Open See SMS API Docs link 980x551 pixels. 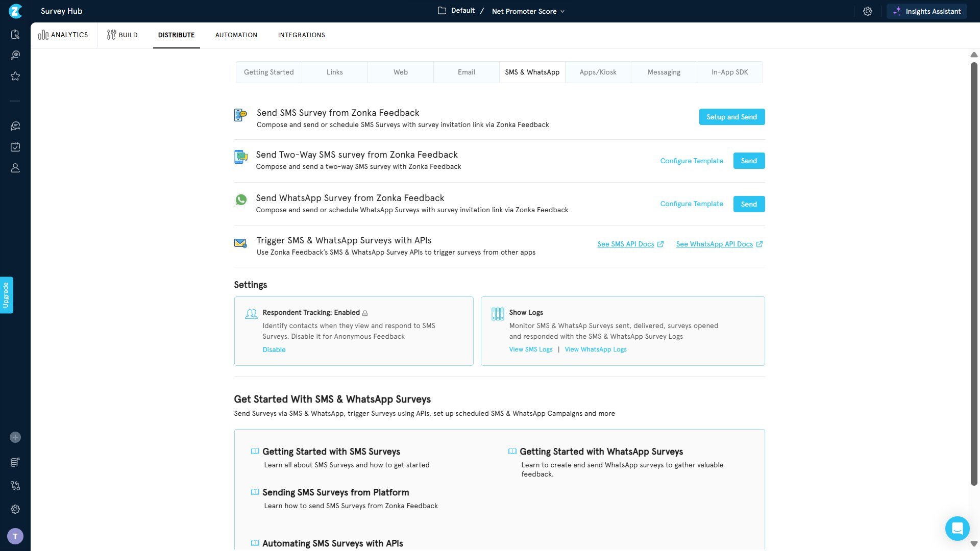[630, 244]
